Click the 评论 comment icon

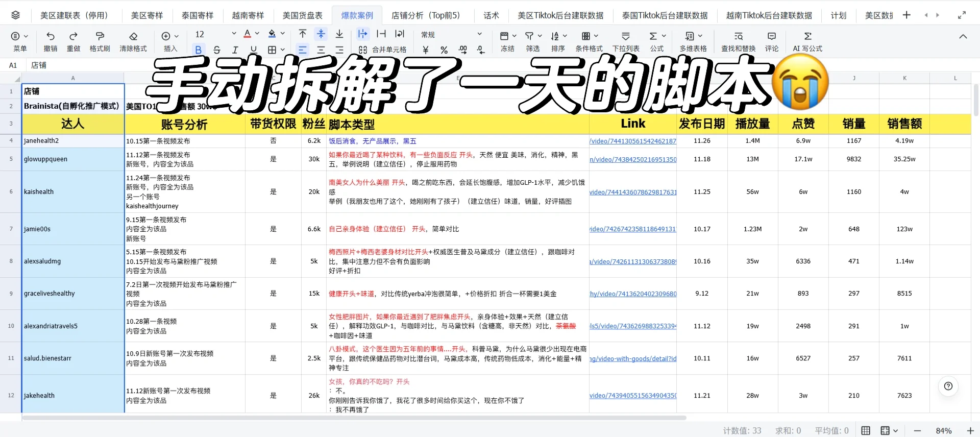click(772, 36)
